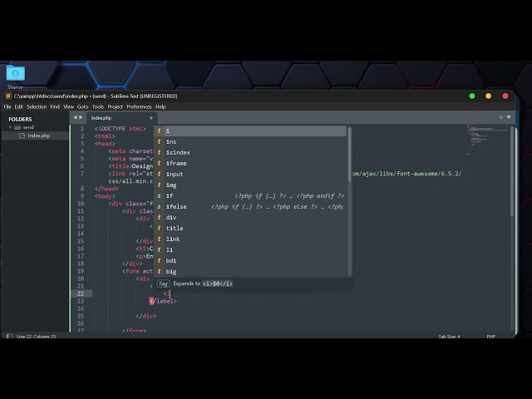Viewport: 532px width, 399px height.
Task: Click the snippet icon beside 'if'
Action: click(159, 196)
